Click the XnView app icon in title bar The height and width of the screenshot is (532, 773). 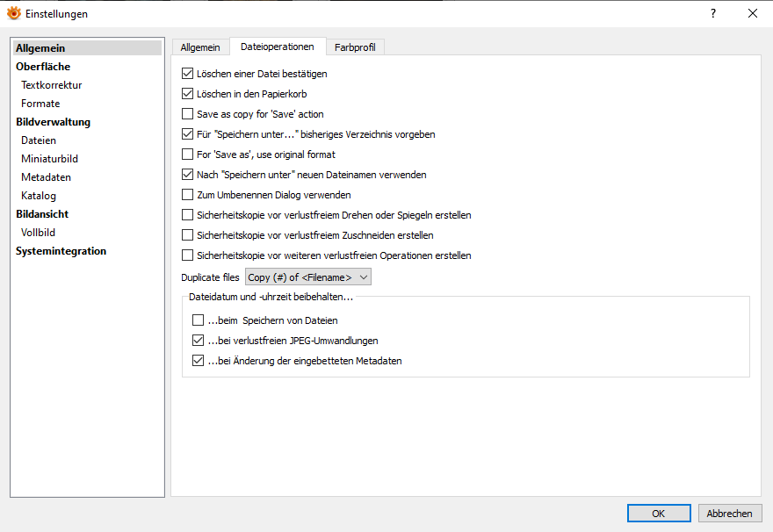pyautogui.click(x=13, y=14)
